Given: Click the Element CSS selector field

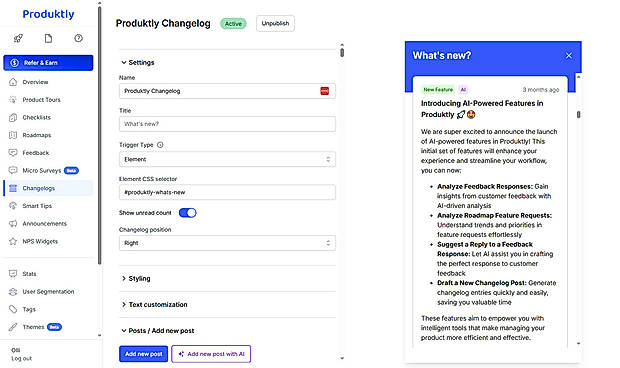Looking at the screenshot, I should (x=227, y=192).
